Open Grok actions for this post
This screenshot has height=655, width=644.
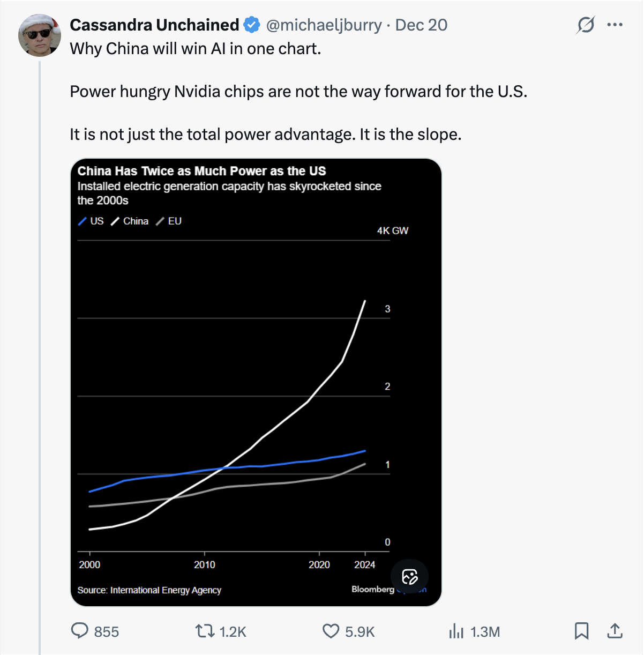point(586,25)
